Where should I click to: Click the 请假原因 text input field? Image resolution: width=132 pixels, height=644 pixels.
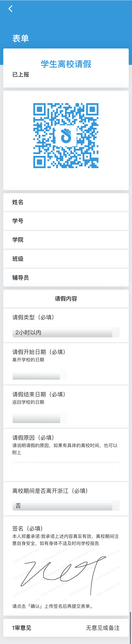point(66,469)
